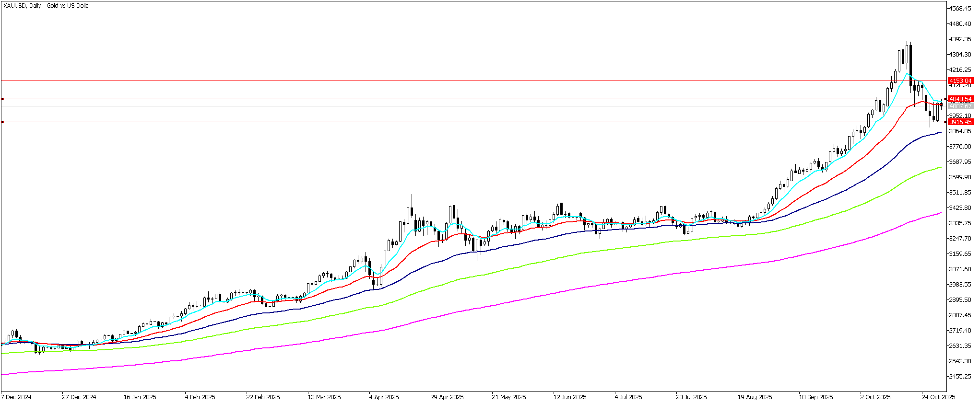The image size is (980, 403).
Task: Click the 3687.95 price axis label
Action: point(960,162)
